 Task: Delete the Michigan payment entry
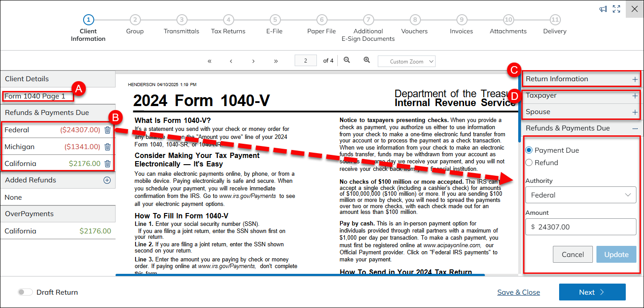[x=108, y=147]
